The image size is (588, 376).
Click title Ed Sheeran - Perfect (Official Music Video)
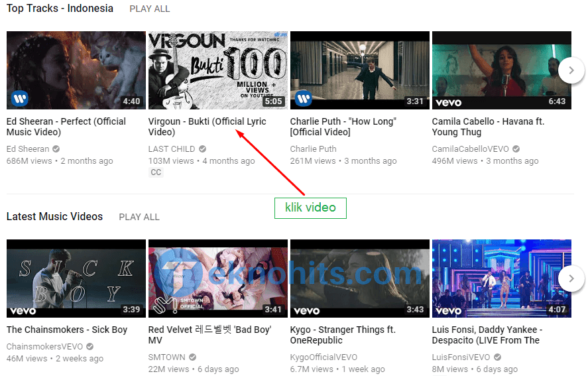pyautogui.click(x=66, y=127)
